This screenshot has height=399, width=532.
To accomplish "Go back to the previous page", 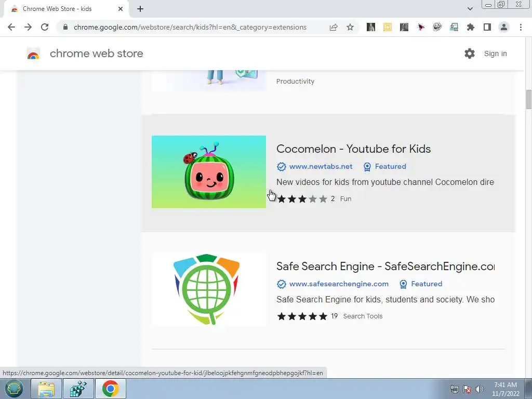I will click(11, 27).
